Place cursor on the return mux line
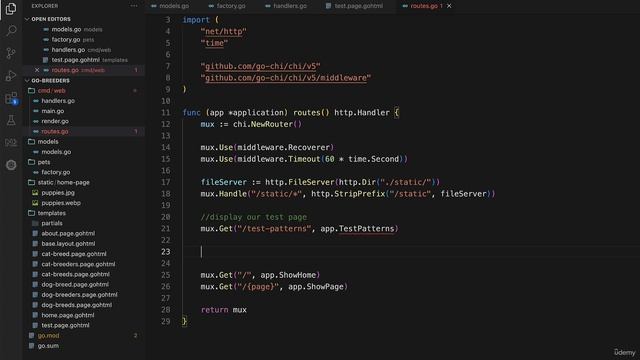 tap(223, 310)
